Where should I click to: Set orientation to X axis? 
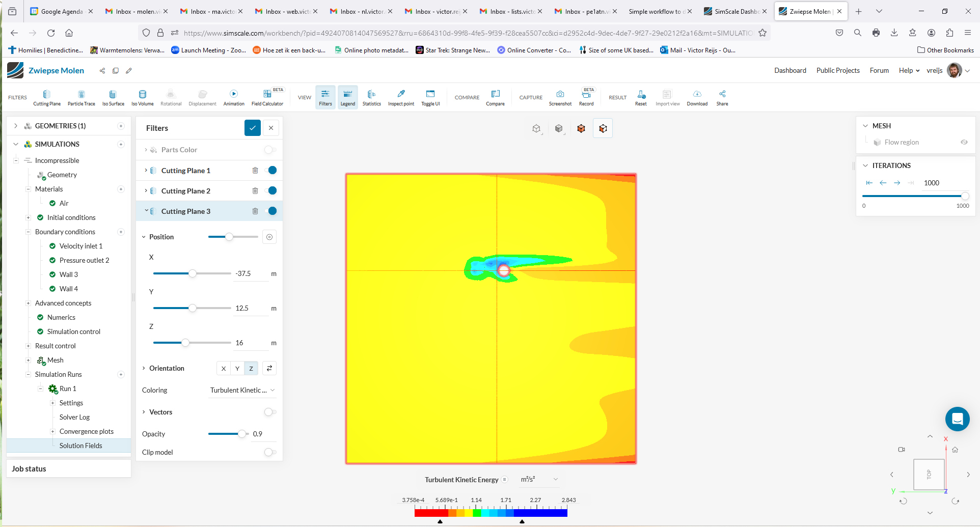pyautogui.click(x=223, y=368)
